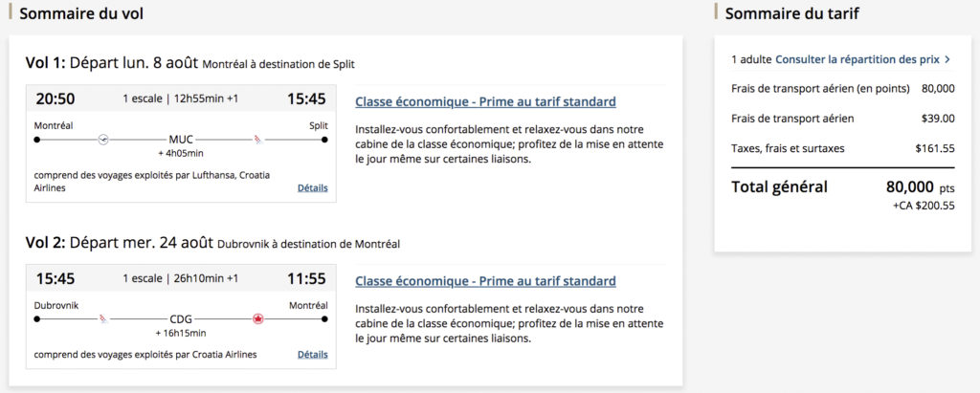Image resolution: width=980 pixels, height=393 pixels.
Task: Click the Air Canada maple leaf logo
Action: tap(256, 319)
